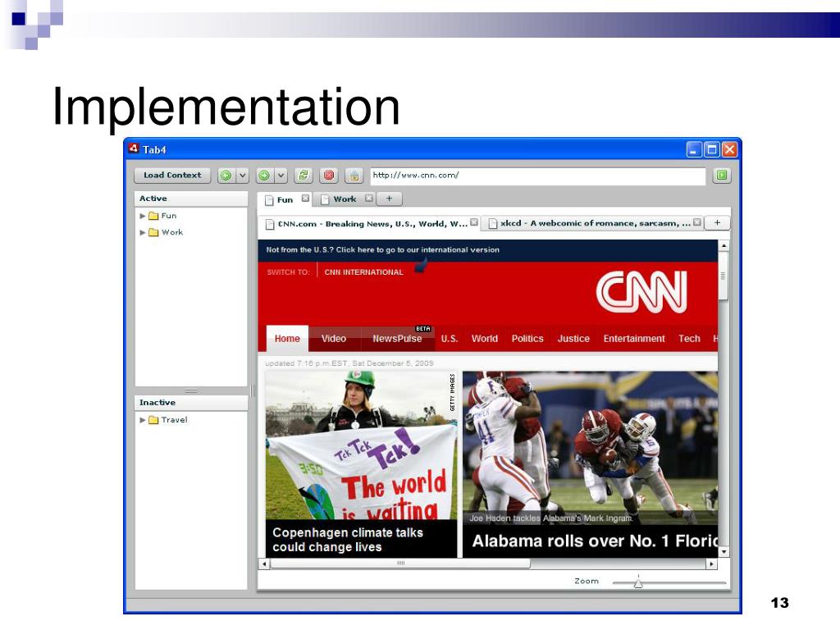This screenshot has height=630, width=840.
Task: Click the vertical scrollbar up arrow
Action: [x=724, y=245]
